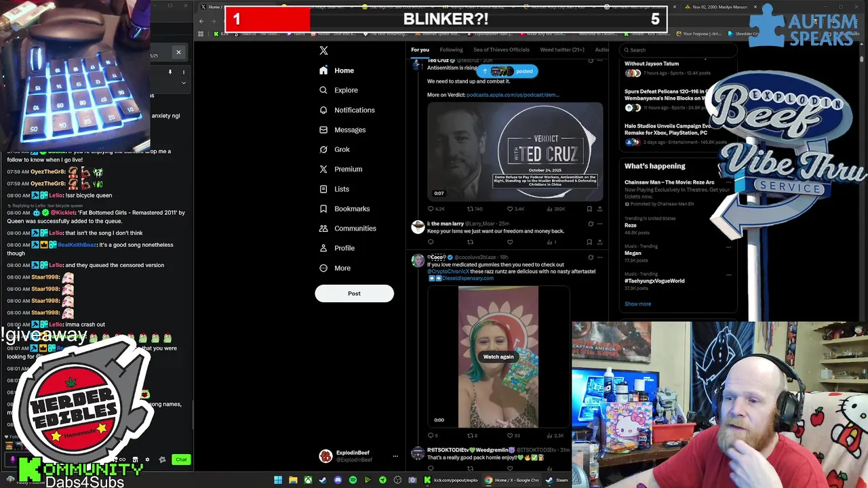Open Messages in X sidebar
Screen dimensions: 868x488
click(x=342, y=129)
